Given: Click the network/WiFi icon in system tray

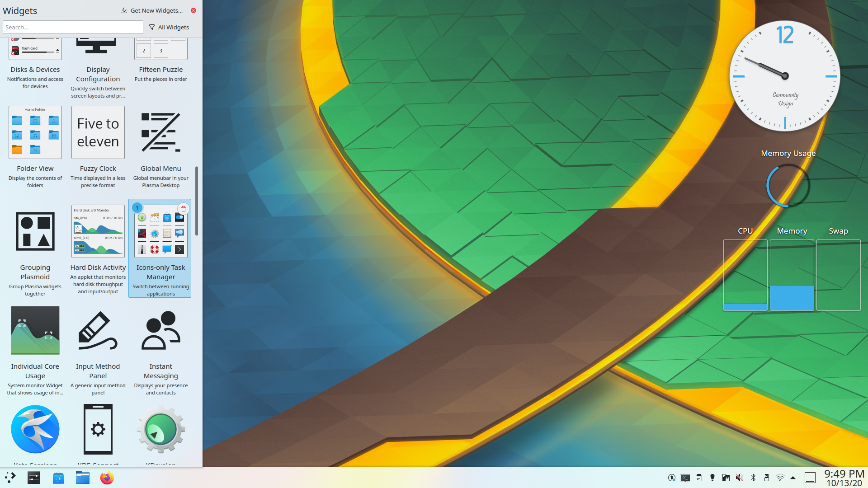Looking at the screenshot, I should click(x=780, y=477).
